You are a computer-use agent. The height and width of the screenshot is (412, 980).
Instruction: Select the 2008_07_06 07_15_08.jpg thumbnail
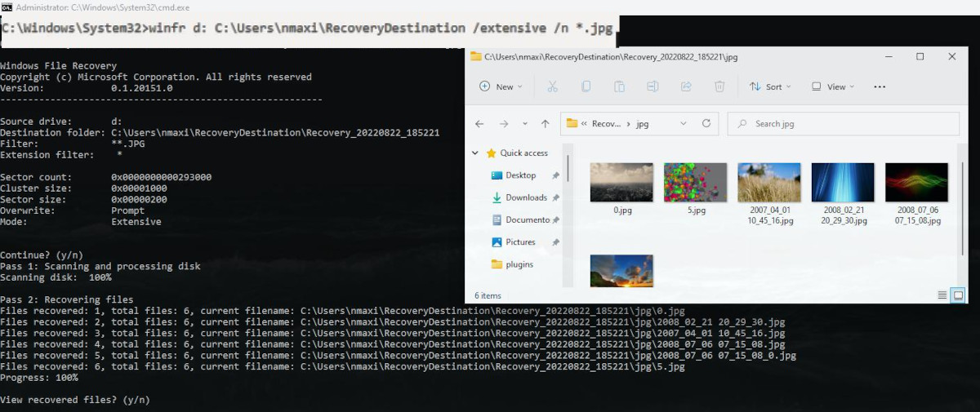tap(917, 183)
